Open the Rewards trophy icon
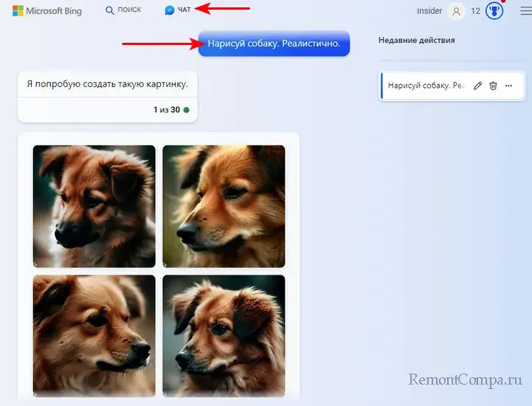 coord(495,11)
